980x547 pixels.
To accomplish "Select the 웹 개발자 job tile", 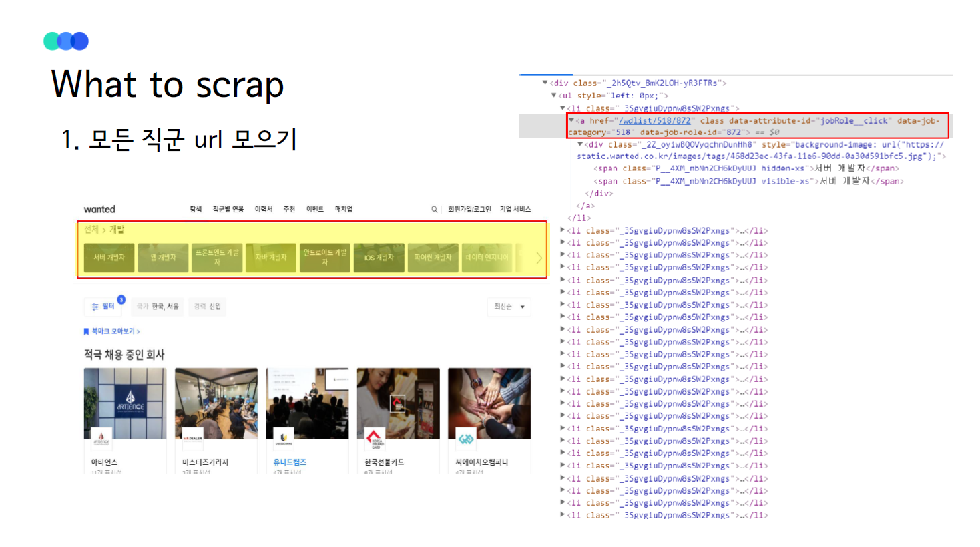I will pos(163,258).
